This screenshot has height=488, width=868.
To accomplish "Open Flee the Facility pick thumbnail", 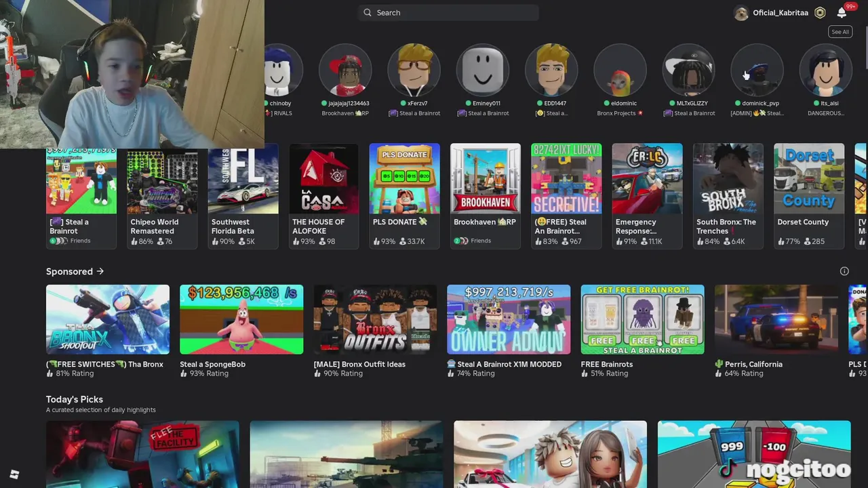I will pos(142,454).
